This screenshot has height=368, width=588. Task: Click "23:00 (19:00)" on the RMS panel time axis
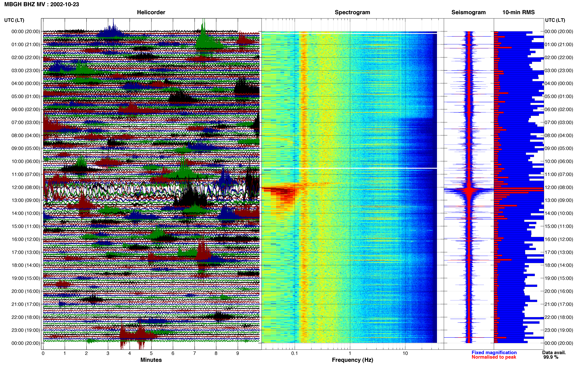coord(559,330)
